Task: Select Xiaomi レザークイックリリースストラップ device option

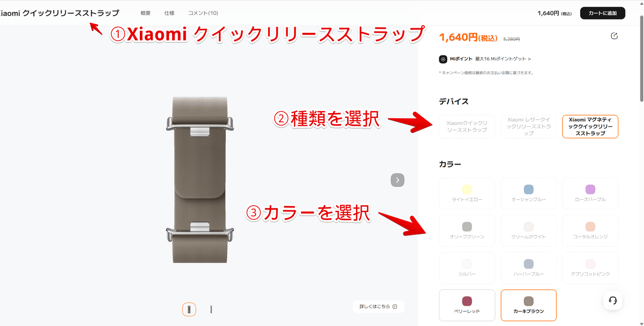Action: point(529,127)
